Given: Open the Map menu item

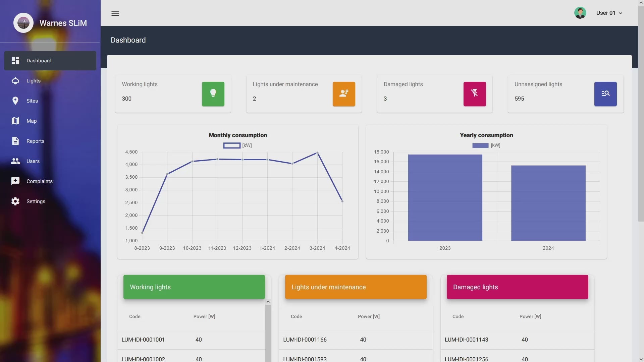Looking at the screenshot, I should tap(50, 121).
